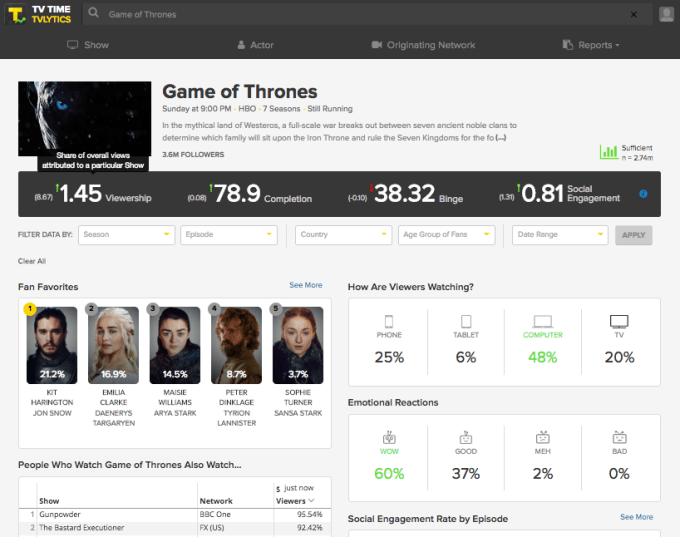Screen dimensions: 680x537
Task: Click the Reports documents icon
Action: pos(568,45)
